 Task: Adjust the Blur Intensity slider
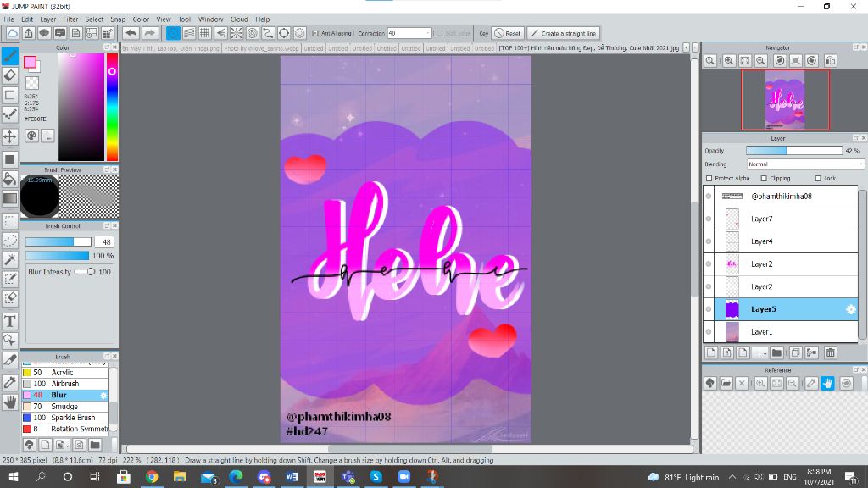[x=86, y=272]
